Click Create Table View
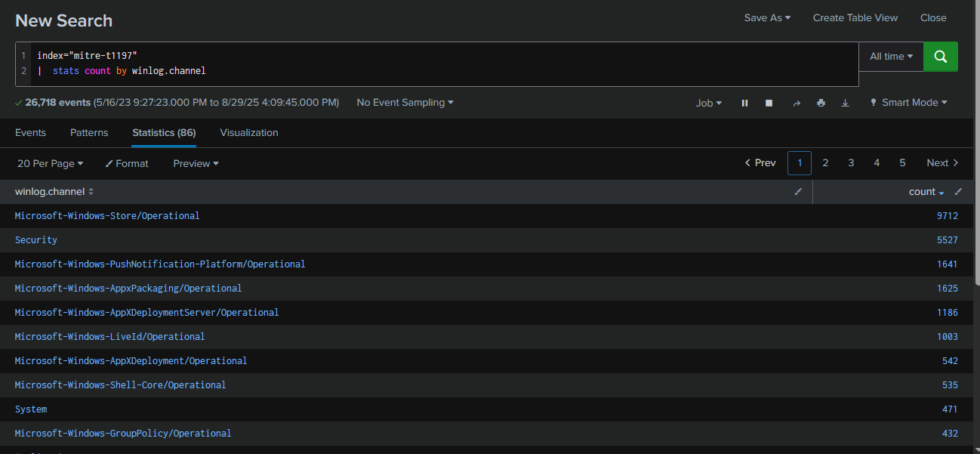Viewport: 980px width, 454px height. pos(855,18)
